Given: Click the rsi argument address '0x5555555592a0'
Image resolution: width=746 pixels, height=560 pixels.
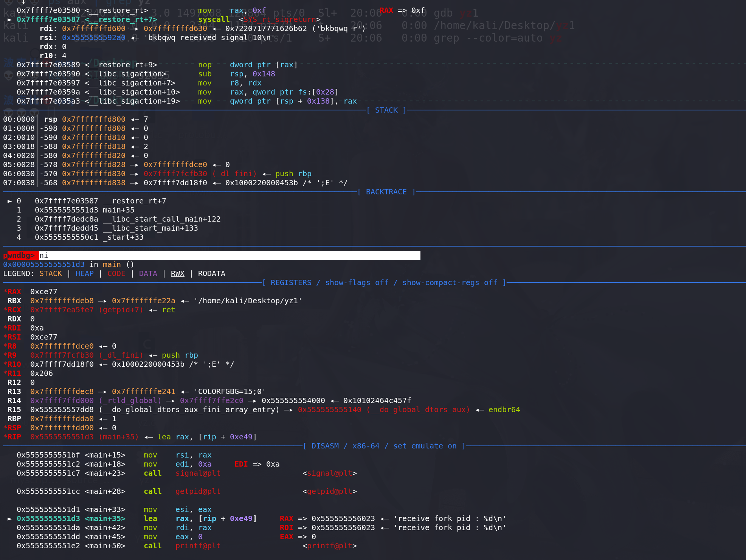Looking at the screenshot, I should pos(94,37).
